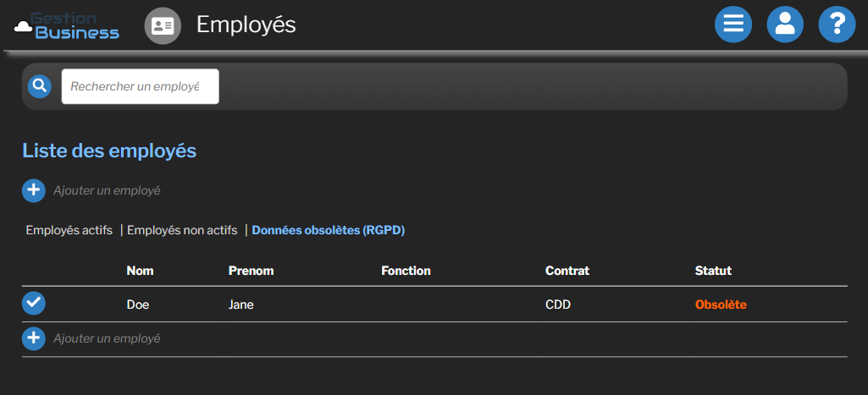
Task: Switch to the Employés non actifs tab
Action: (x=182, y=230)
